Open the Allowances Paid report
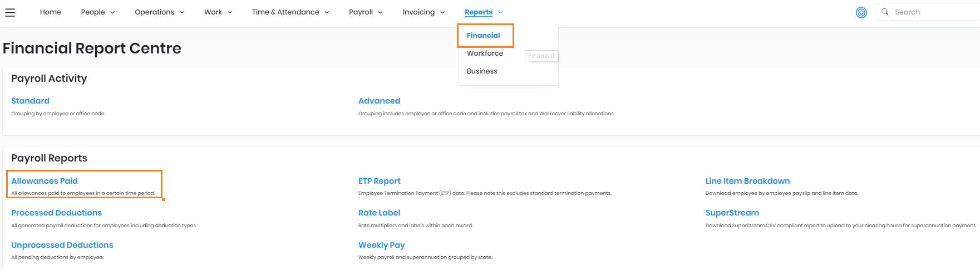Image resolution: width=980 pixels, height=269 pixels. tap(45, 181)
